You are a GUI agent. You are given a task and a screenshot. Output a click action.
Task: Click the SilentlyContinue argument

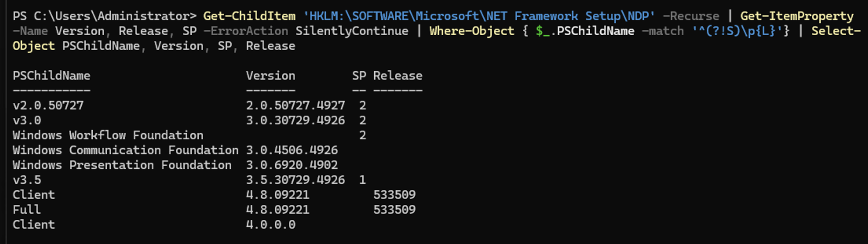(352, 31)
